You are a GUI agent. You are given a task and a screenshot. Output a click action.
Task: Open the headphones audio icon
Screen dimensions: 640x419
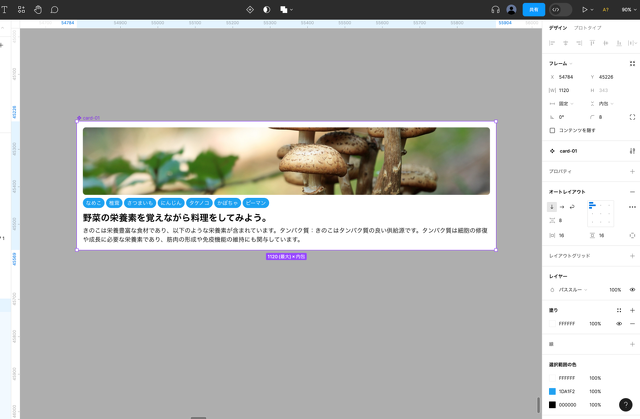(x=495, y=9)
